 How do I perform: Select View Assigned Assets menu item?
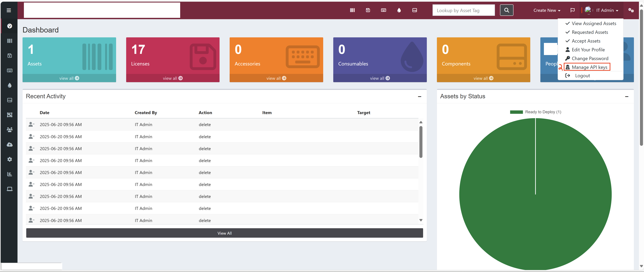pos(591,24)
